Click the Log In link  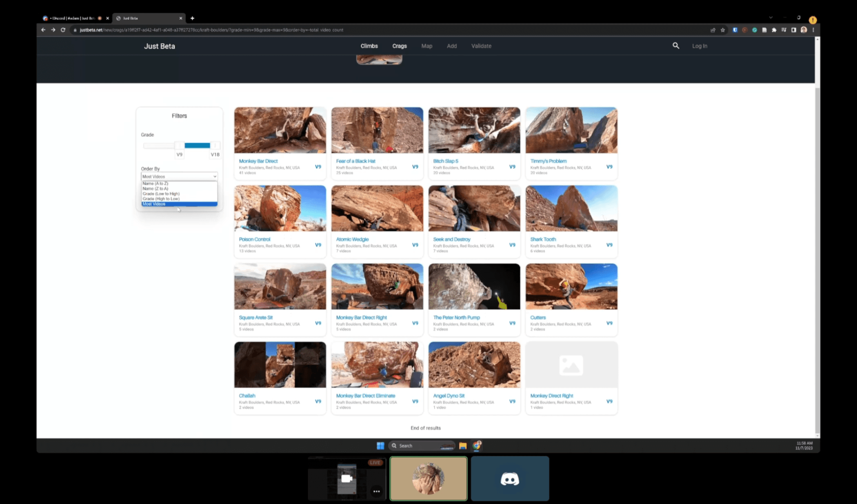[699, 46]
